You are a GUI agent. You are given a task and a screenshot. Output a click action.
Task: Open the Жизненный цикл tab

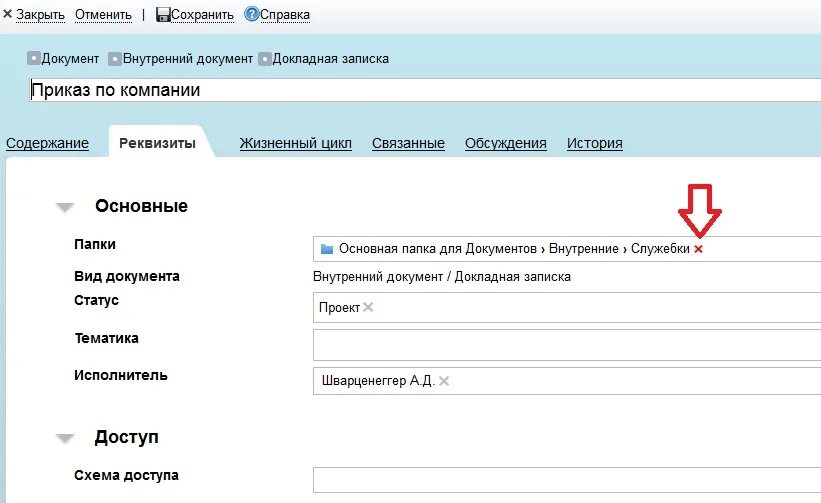pyautogui.click(x=296, y=143)
